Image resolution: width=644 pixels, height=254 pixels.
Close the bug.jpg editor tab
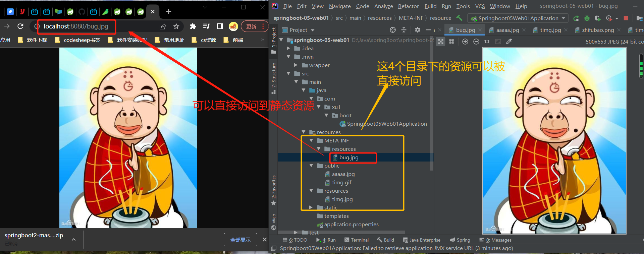[x=480, y=30]
